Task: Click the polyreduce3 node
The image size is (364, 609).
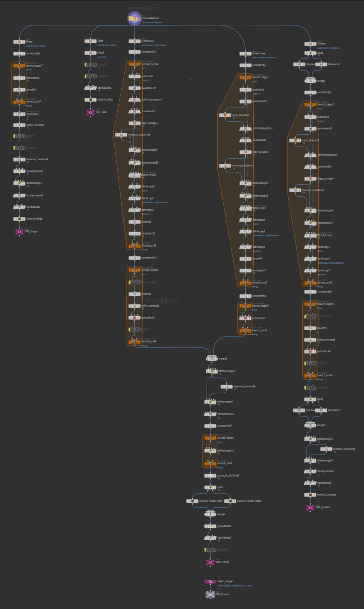Action: pos(245,318)
